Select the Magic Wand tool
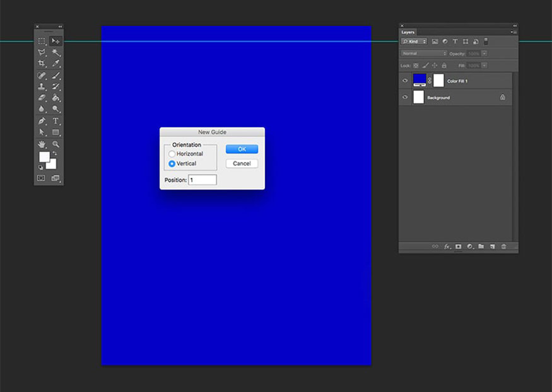This screenshot has width=552, height=392. coord(56,52)
